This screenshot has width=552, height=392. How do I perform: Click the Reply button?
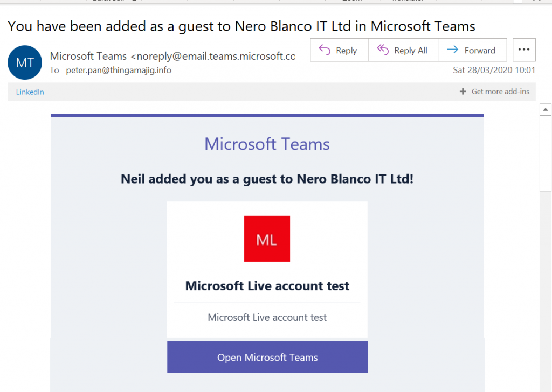(339, 50)
